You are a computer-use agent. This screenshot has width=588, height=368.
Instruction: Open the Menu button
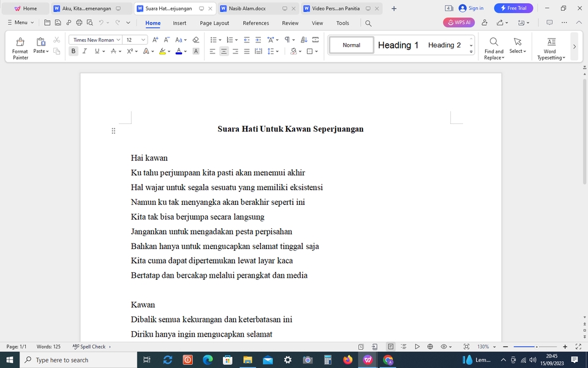[x=21, y=23]
